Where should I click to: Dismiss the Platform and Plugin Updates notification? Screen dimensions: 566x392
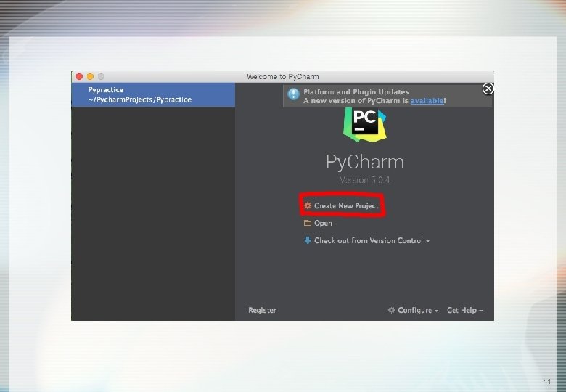pyautogui.click(x=488, y=89)
